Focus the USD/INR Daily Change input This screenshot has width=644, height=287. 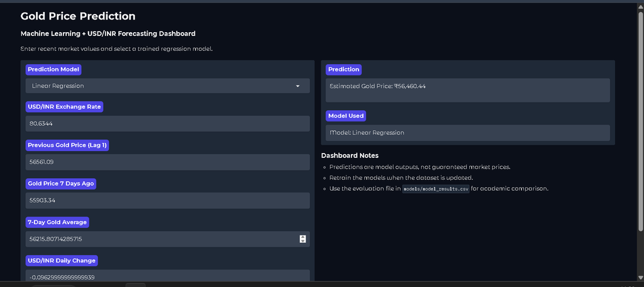pos(167,276)
